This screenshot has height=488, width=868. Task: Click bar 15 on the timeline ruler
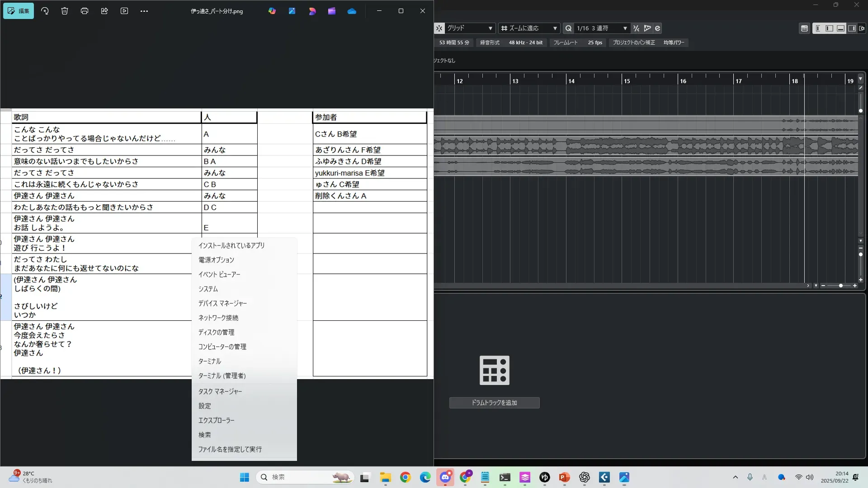627,81
